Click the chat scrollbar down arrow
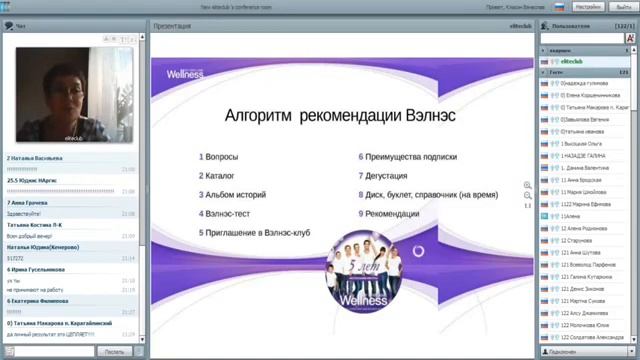Image resolution: width=640 pixels, height=360 pixels. tap(142, 340)
